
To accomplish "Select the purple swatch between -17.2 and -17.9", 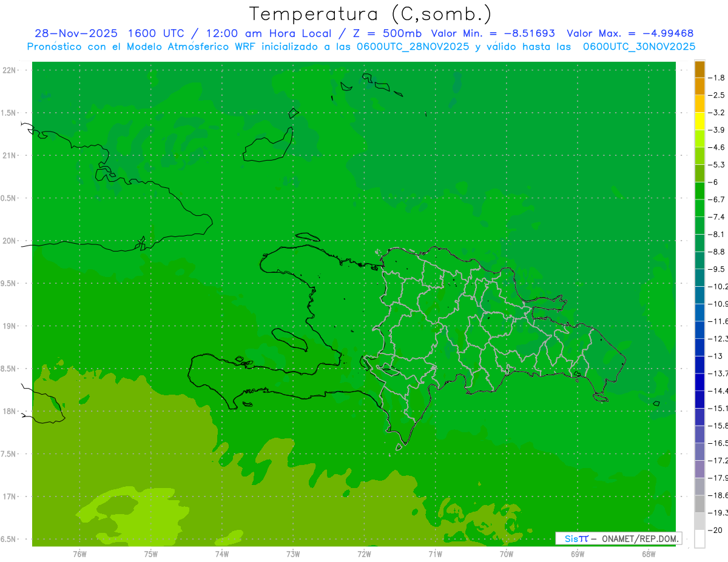I will pos(699,469).
